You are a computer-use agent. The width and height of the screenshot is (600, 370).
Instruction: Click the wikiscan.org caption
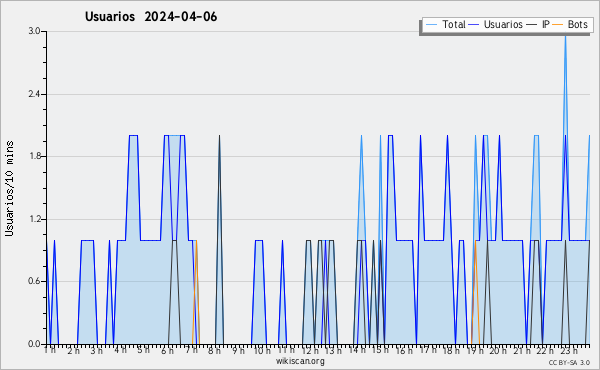pyautogui.click(x=300, y=361)
